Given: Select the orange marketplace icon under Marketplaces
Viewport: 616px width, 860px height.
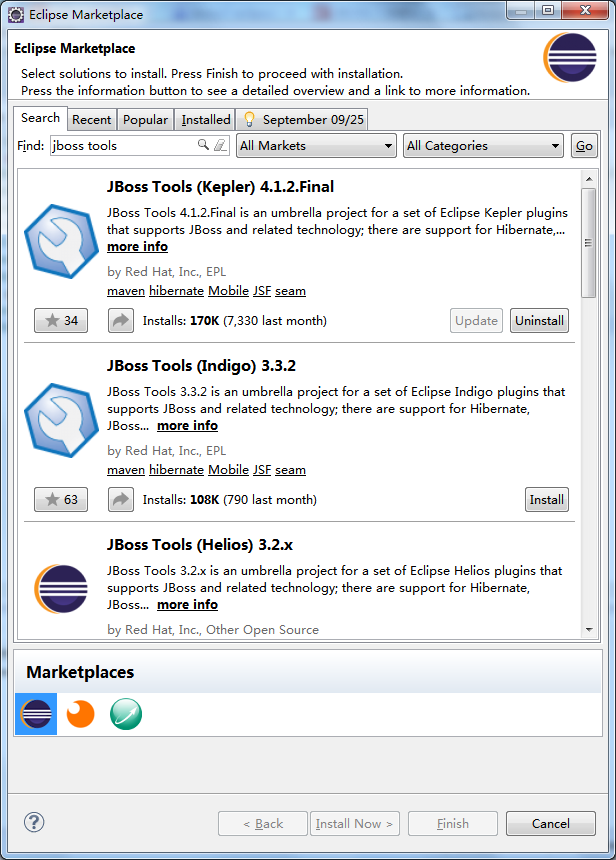Looking at the screenshot, I should [81, 714].
